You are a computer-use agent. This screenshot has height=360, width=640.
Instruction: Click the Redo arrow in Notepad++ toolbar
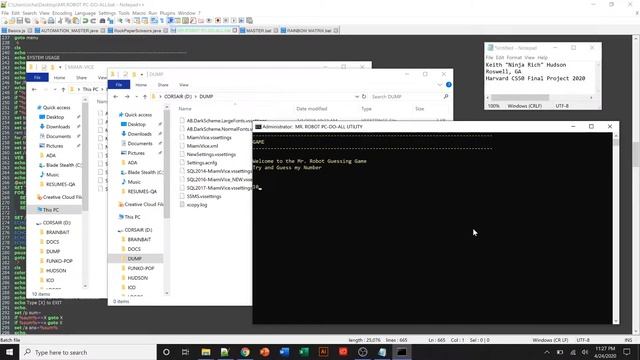pos(93,20)
